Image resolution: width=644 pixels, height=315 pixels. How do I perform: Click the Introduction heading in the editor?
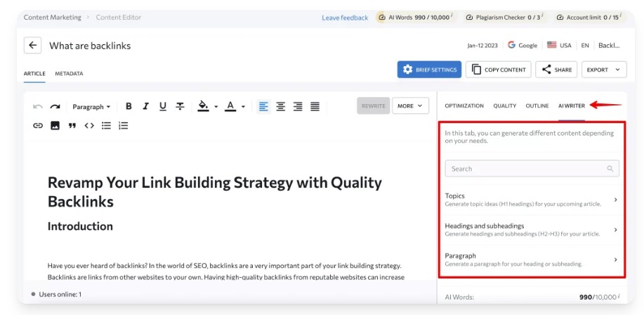tap(80, 226)
